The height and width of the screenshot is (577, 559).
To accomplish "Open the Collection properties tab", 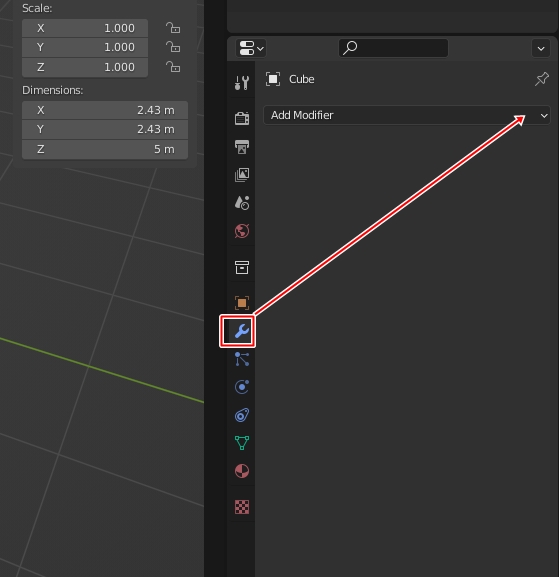I will (x=242, y=267).
